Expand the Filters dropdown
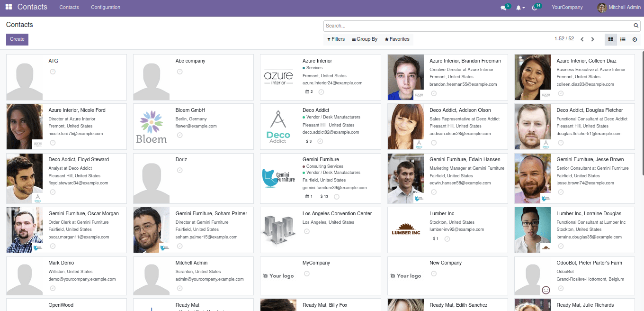This screenshot has height=311, width=644. point(336,39)
